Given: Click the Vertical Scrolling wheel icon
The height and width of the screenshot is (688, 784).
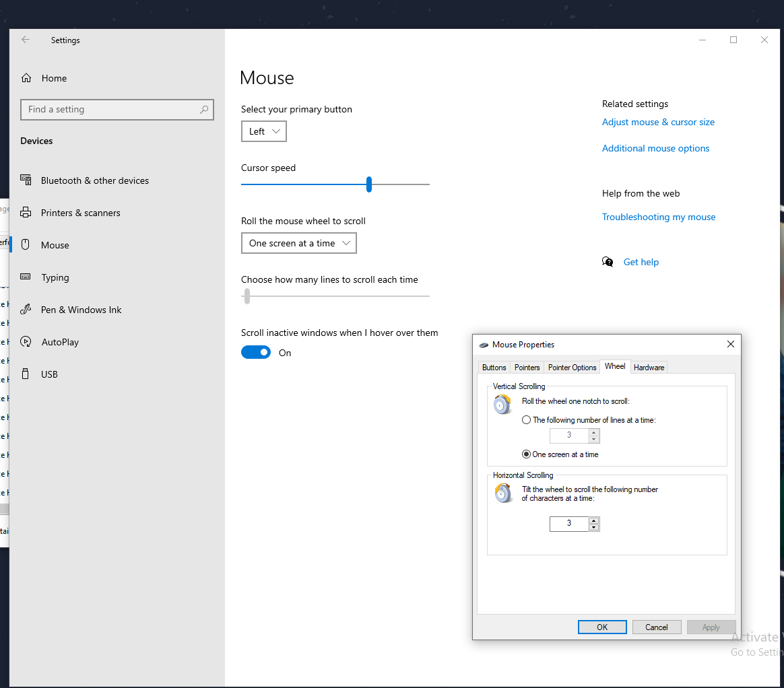Looking at the screenshot, I should point(502,404).
